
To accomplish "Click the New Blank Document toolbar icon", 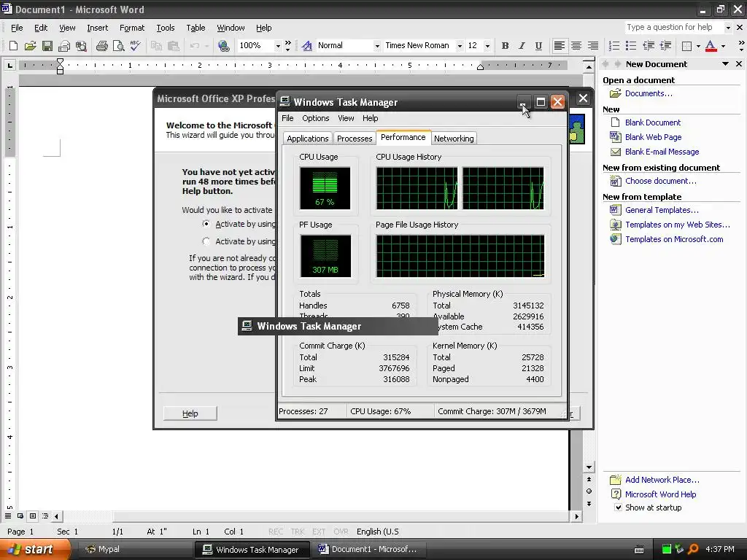I will click(13, 46).
